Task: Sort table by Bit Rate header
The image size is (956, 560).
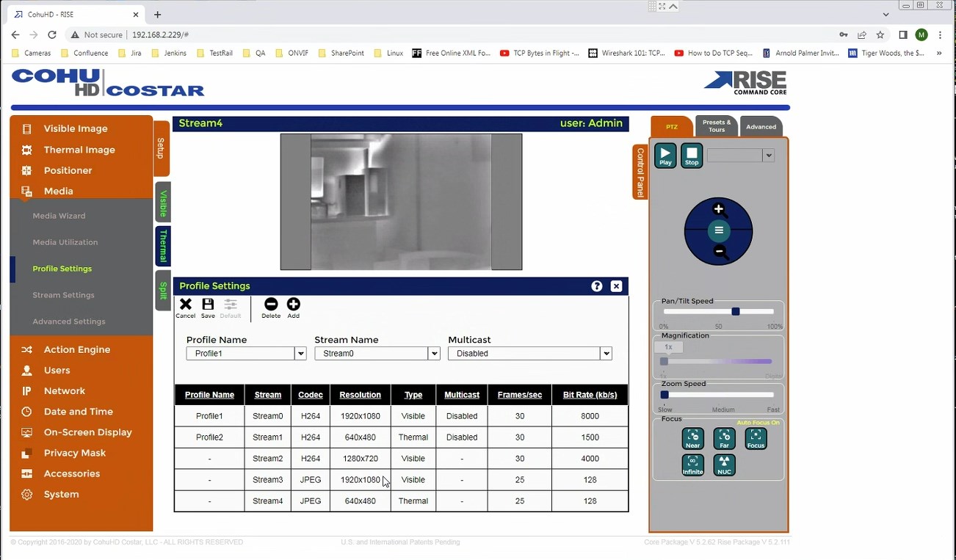Action: point(590,395)
